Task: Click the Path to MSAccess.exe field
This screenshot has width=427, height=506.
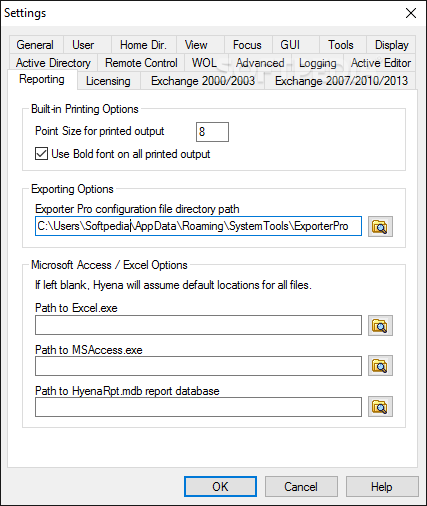Action: [x=198, y=366]
